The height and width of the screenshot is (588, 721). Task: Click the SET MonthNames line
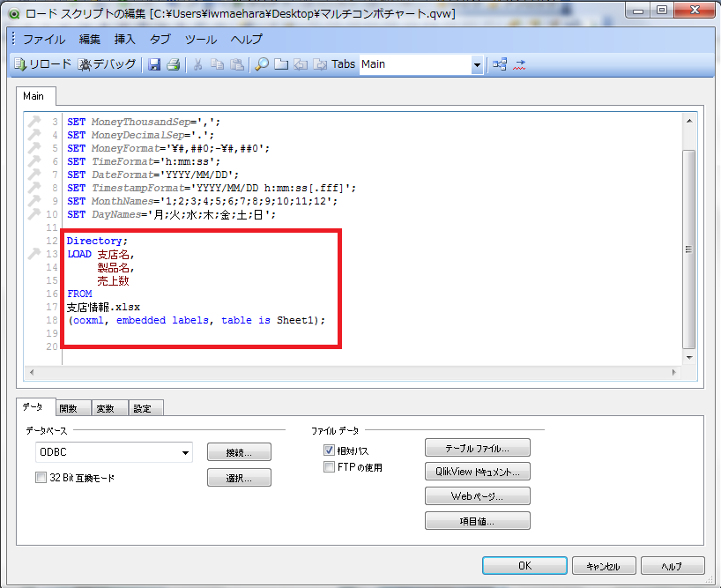pyautogui.click(x=203, y=201)
